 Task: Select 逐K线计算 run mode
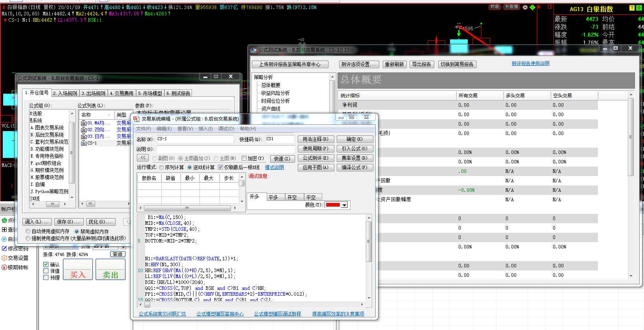(x=189, y=167)
